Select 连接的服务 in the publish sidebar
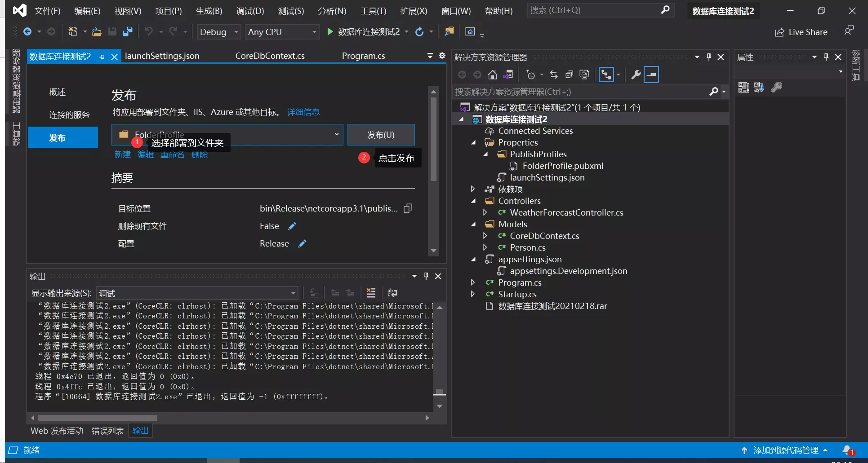The width and height of the screenshot is (868, 463). (x=69, y=115)
